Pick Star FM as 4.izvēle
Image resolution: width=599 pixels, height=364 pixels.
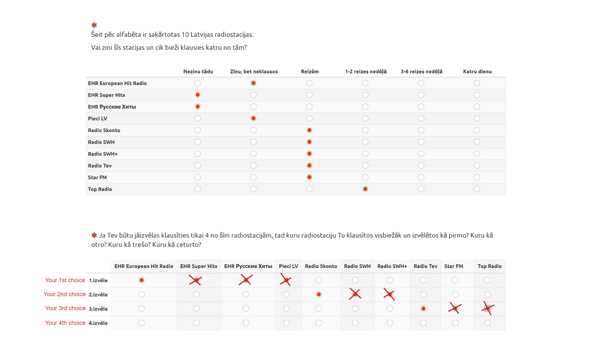(x=455, y=323)
